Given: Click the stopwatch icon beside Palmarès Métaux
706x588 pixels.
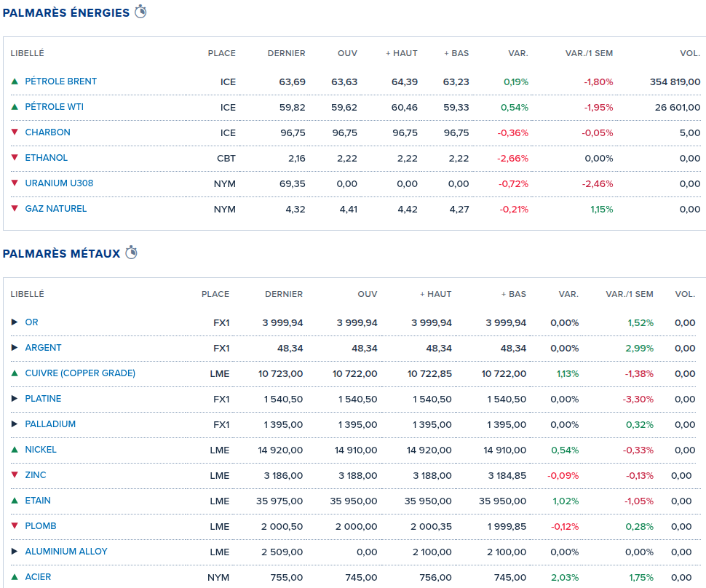Looking at the screenshot, I should click(x=132, y=253).
